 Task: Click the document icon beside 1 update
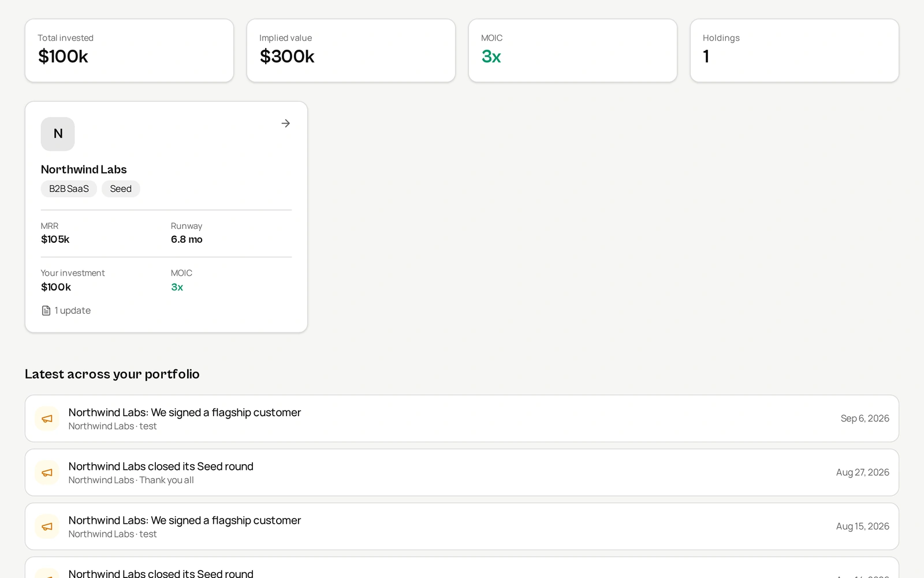[46, 310]
